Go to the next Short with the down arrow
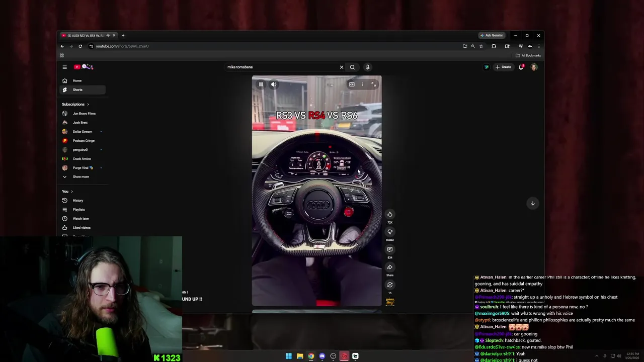The width and height of the screenshot is (644, 362). 533,203
